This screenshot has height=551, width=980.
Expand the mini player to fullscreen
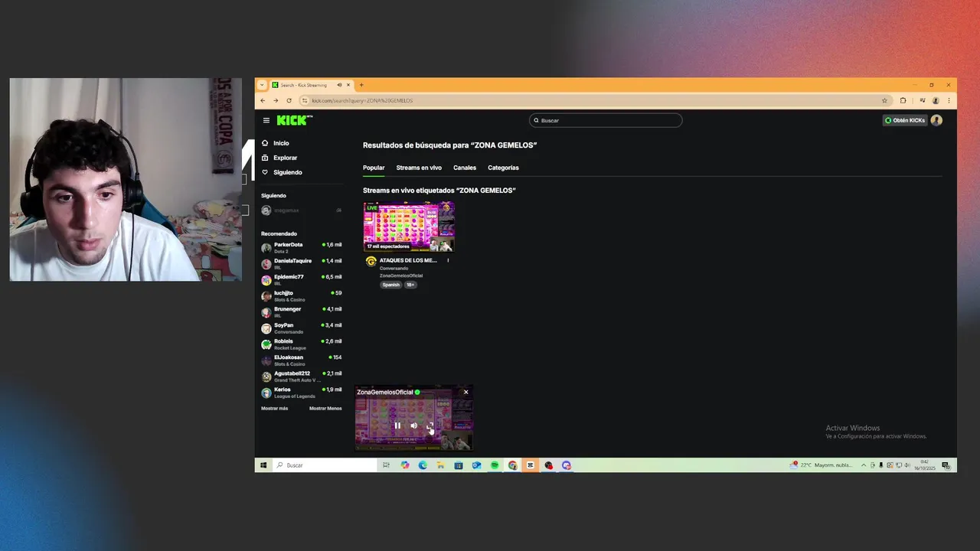[430, 425]
